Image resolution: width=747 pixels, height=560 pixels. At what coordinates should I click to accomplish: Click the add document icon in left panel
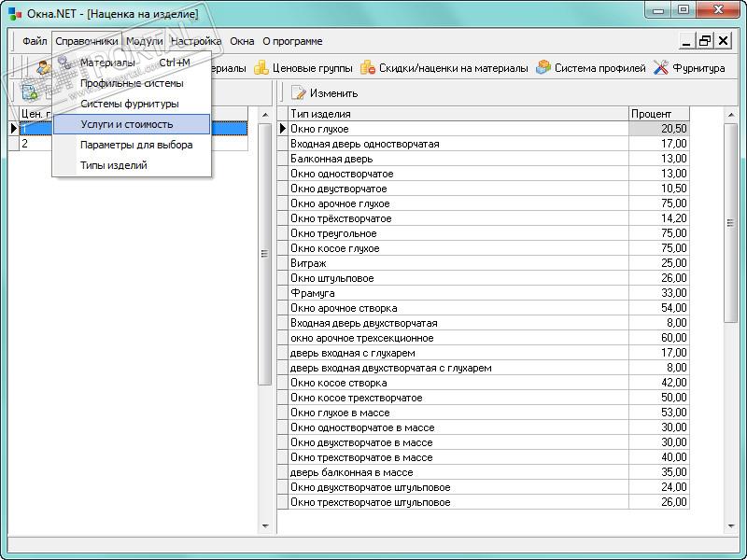point(30,92)
